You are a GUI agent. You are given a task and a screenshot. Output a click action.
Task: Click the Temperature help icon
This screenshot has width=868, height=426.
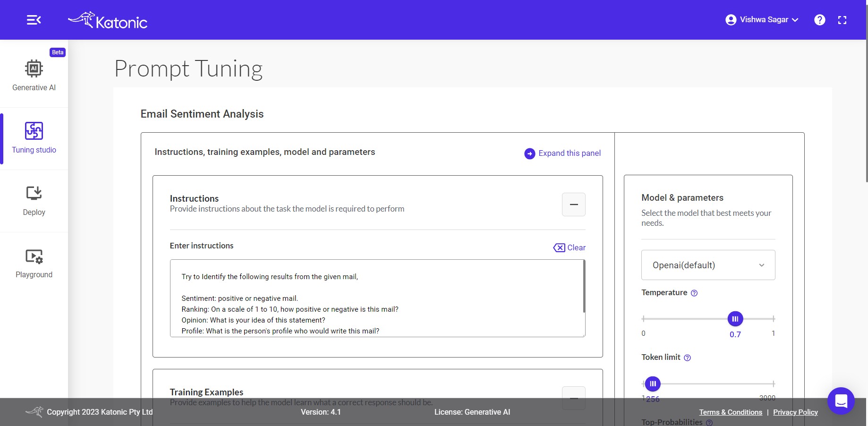(694, 293)
